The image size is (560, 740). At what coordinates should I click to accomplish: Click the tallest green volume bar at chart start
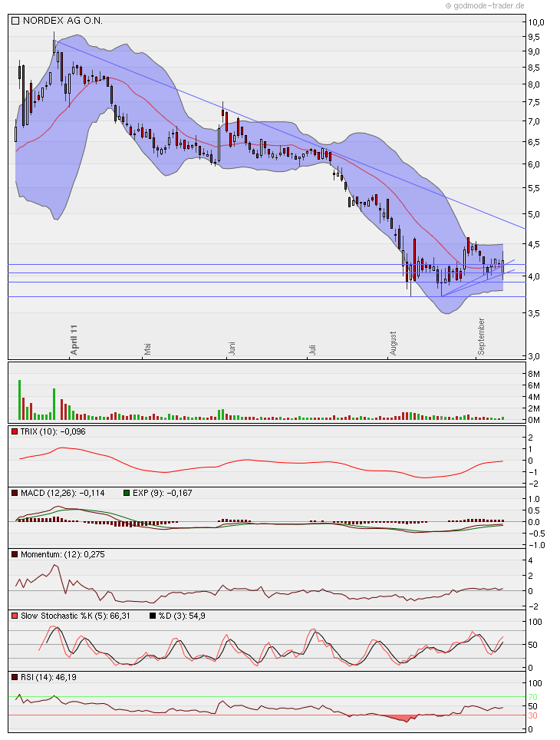(20, 400)
